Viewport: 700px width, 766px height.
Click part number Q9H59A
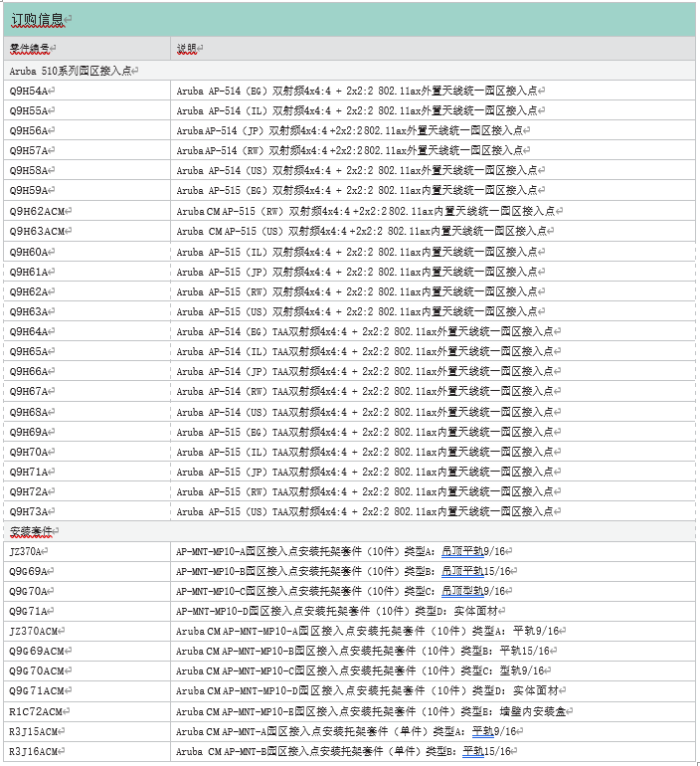click(29, 191)
